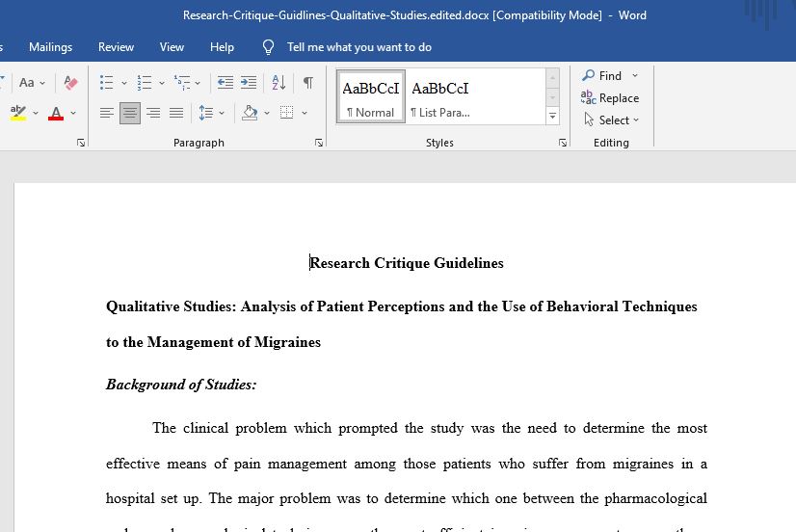
Task: Align text to the right
Action: tap(153, 113)
